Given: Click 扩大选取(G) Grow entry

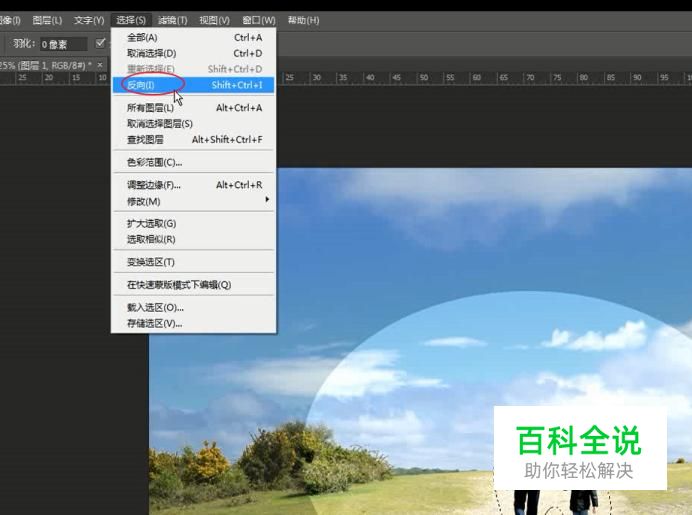Looking at the screenshot, I should click(x=151, y=224).
